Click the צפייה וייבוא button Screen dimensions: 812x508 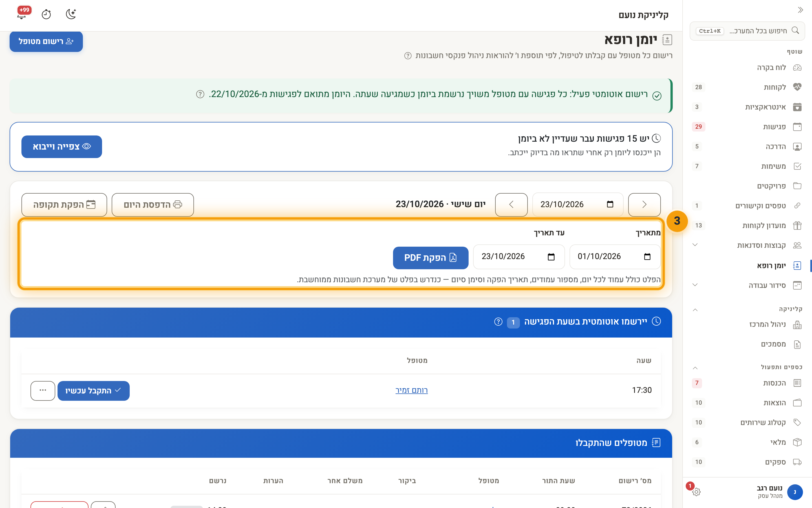[62, 146]
